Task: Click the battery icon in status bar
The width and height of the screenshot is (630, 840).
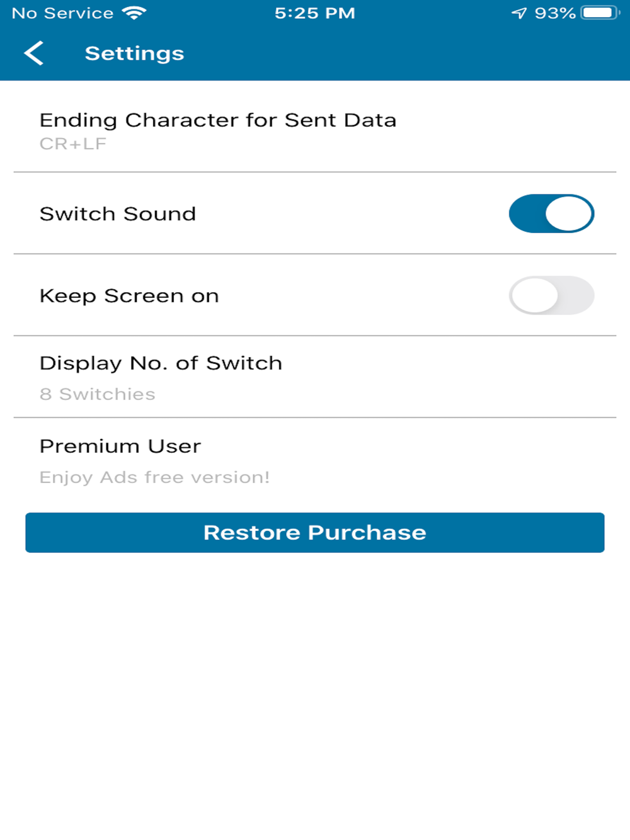Action: [600, 13]
